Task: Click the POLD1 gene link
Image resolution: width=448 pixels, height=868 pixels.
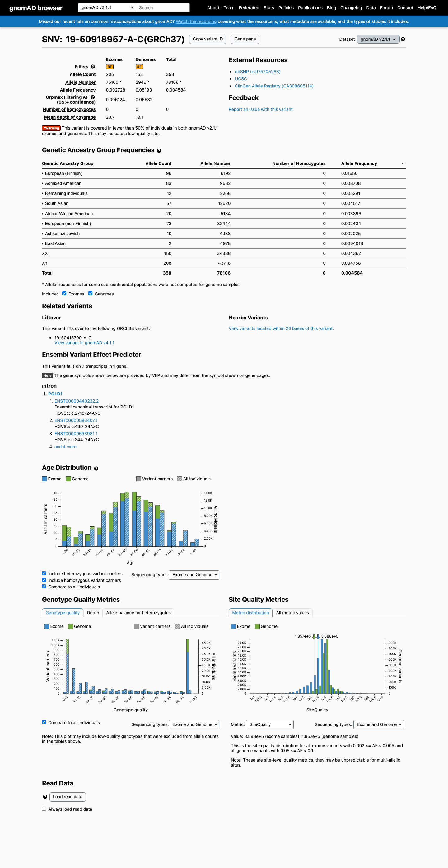Action: (x=55, y=394)
